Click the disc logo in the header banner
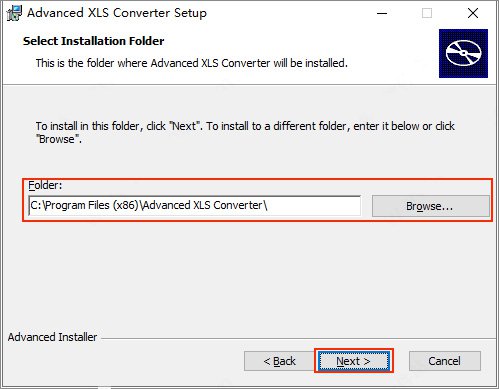499x389 pixels. (463, 53)
